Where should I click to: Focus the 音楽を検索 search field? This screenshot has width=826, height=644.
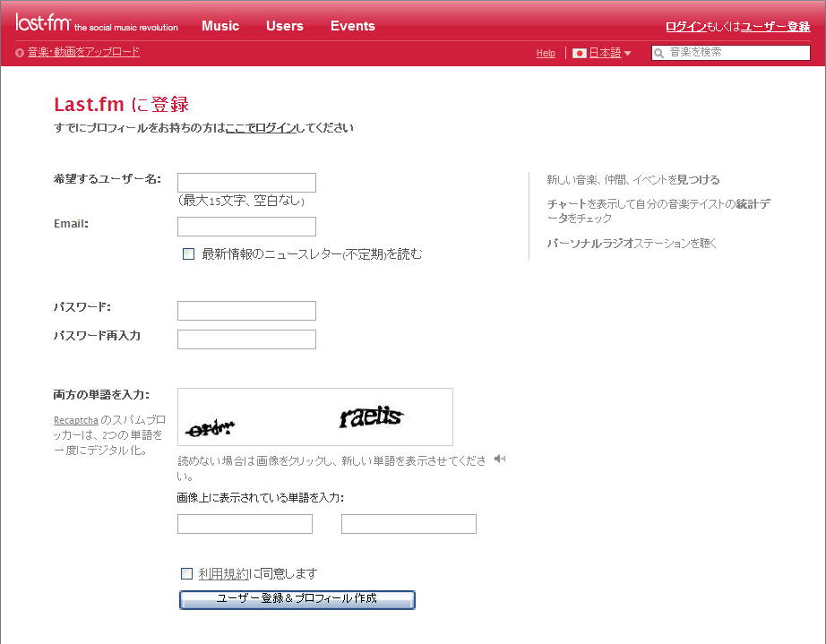pos(731,53)
